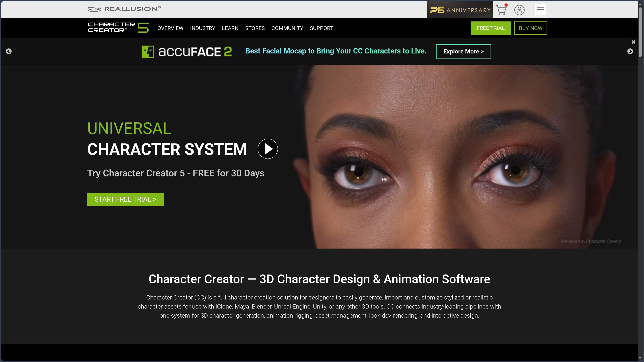The image size is (644, 362).
Task: Click Explore More button
Action: coord(463,51)
